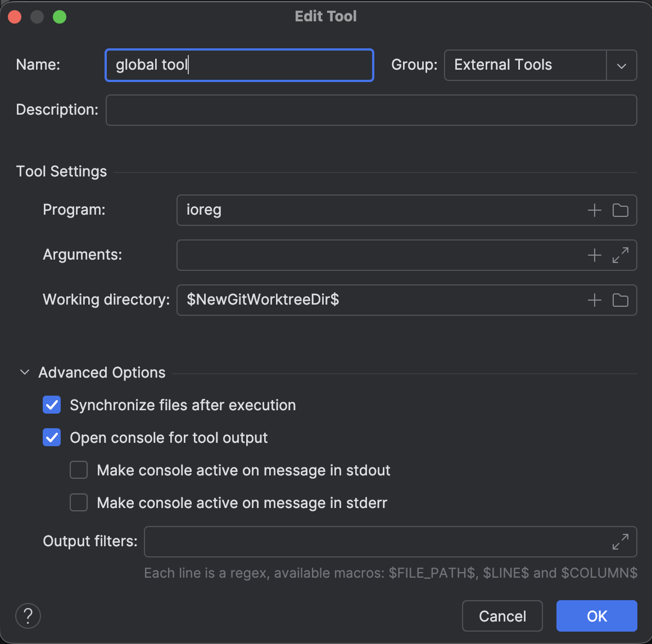Insert macro in Program field via plus icon
This screenshot has height=644, width=652.
(594, 210)
